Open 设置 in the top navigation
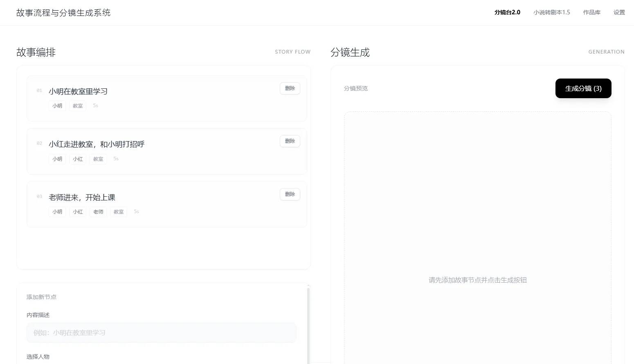Screen dimensions: 634x364 coord(619,12)
